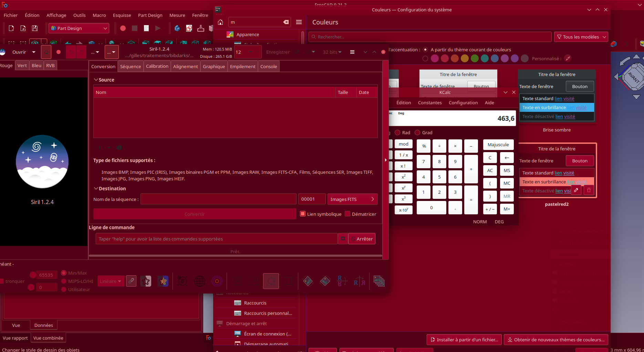Image resolution: width=644 pixels, height=352 pixels.
Task: Open the Ouvrir dropdown arrow
Action: tap(34, 52)
